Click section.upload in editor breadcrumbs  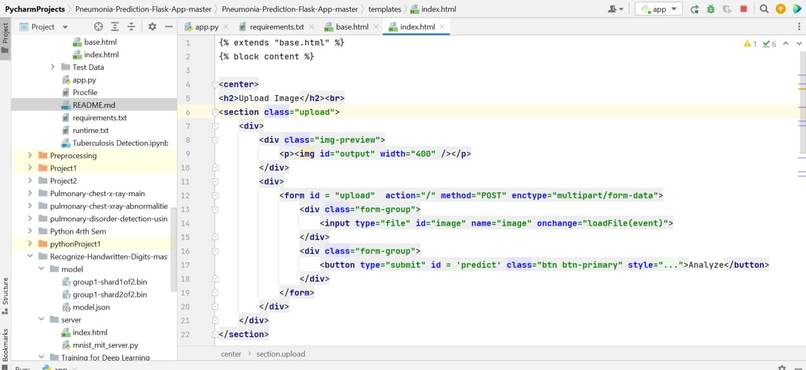(281, 354)
